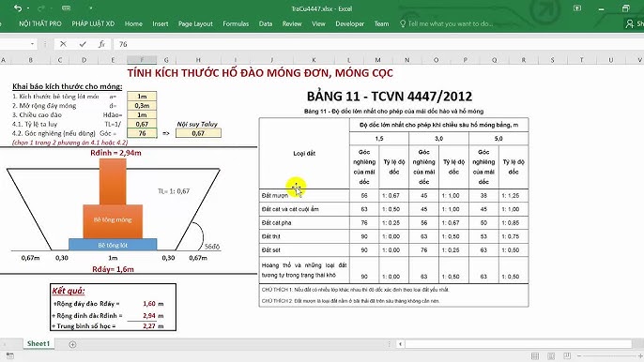This screenshot has height=362, width=644.
Task: Click the greyed Redo arrow icon
Action: [41, 8]
